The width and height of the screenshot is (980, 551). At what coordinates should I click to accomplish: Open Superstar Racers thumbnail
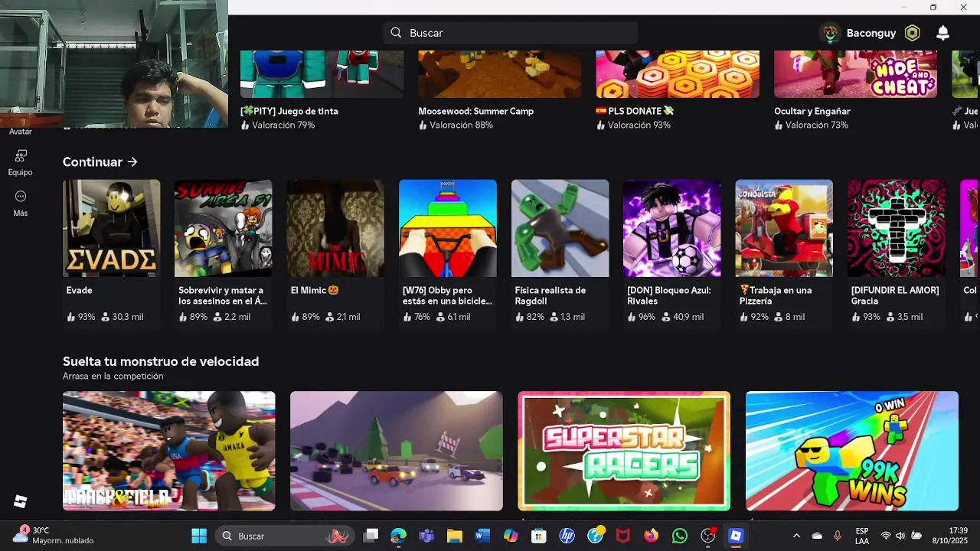coord(624,451)
